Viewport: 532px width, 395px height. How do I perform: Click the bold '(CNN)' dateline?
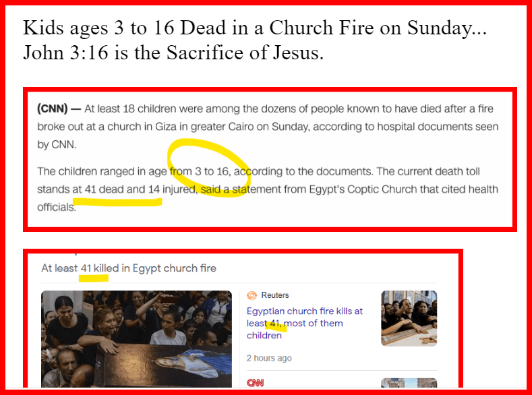coord(52,109)
